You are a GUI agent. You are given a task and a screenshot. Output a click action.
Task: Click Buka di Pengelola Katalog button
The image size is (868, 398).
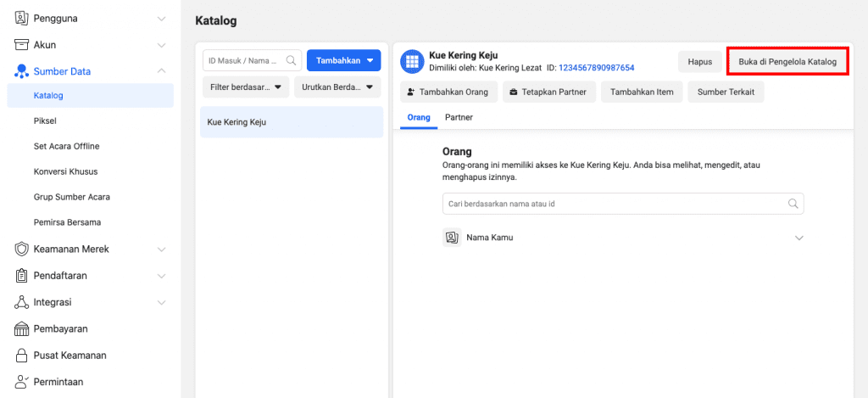[x=787, y=62]
